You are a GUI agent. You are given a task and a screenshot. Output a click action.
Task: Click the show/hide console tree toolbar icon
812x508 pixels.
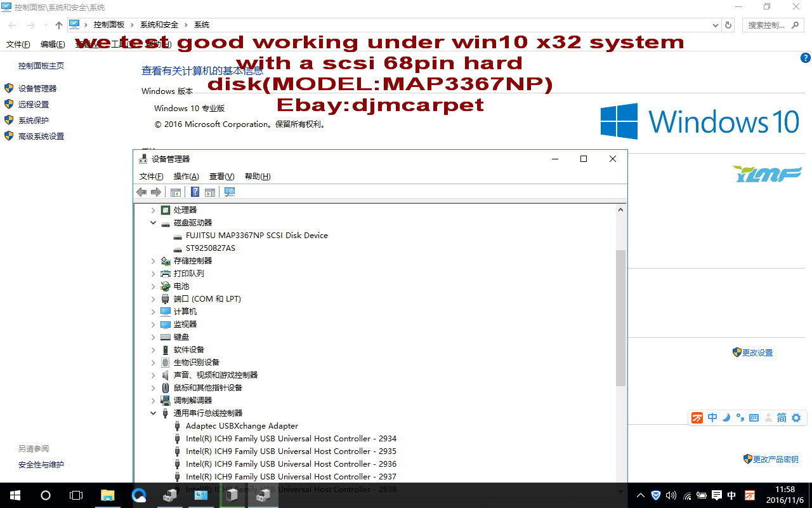pos(176,192)
